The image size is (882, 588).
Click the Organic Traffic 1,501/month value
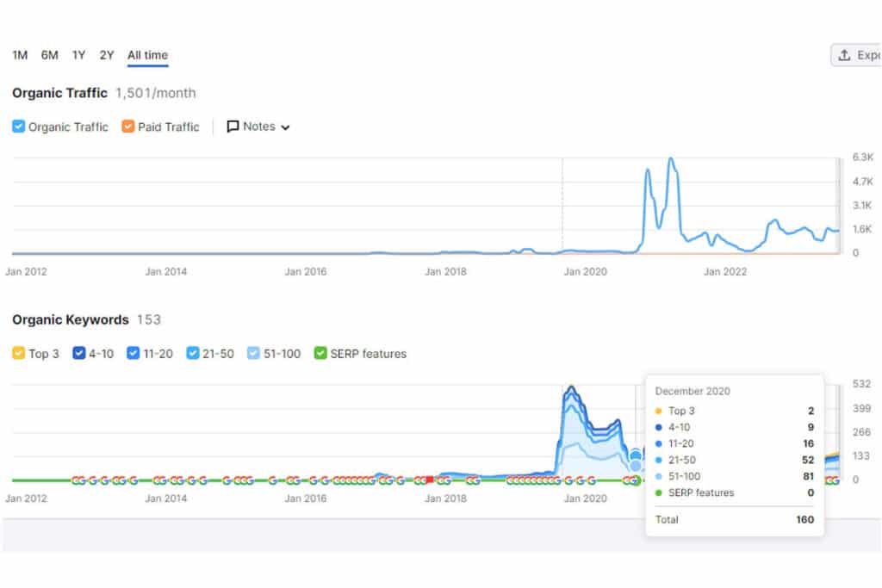pos(156,93)
